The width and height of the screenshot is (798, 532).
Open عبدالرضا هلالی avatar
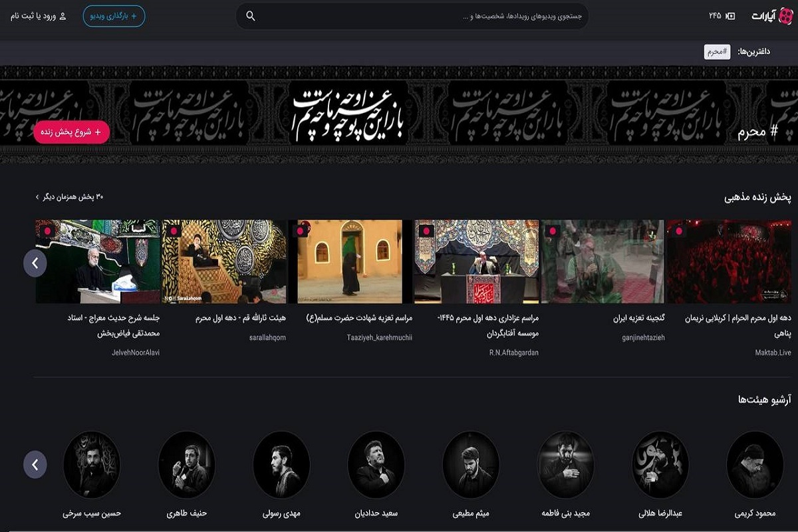(x=660, y=465)
